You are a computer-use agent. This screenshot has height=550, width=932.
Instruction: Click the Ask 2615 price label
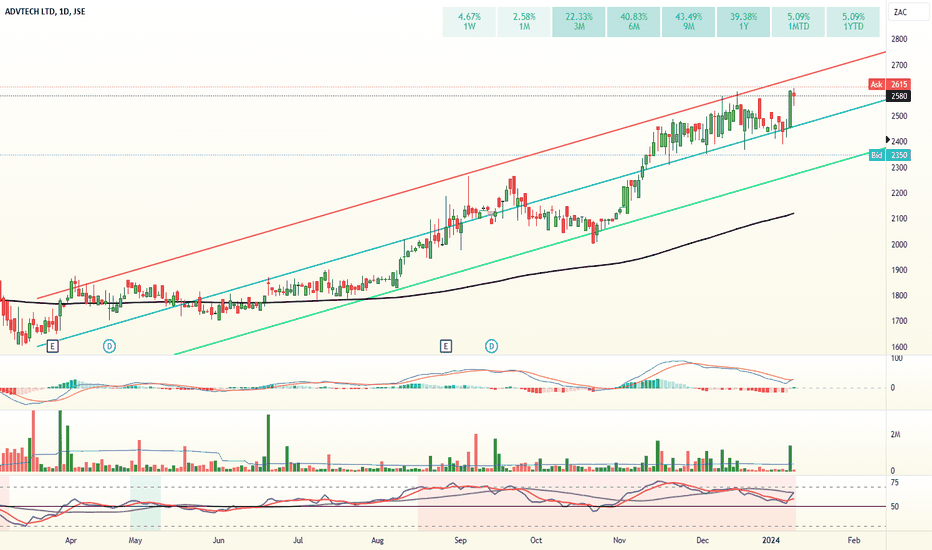point(889,84)
